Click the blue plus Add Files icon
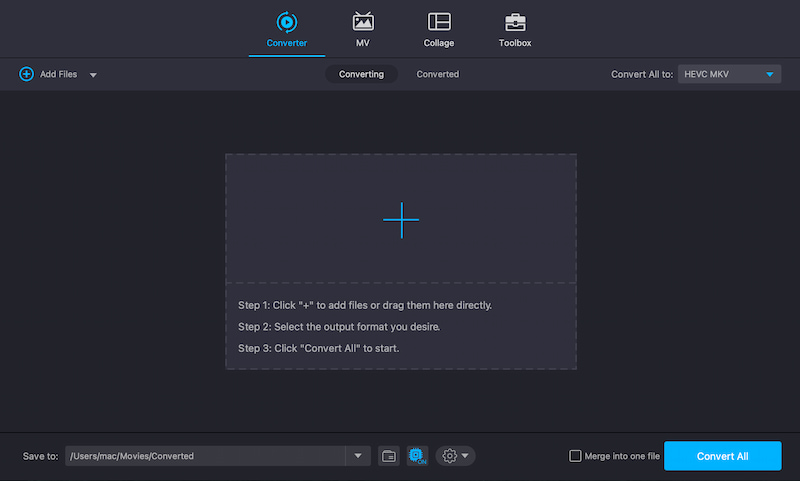The image size is (800, 481). point(27,74)
